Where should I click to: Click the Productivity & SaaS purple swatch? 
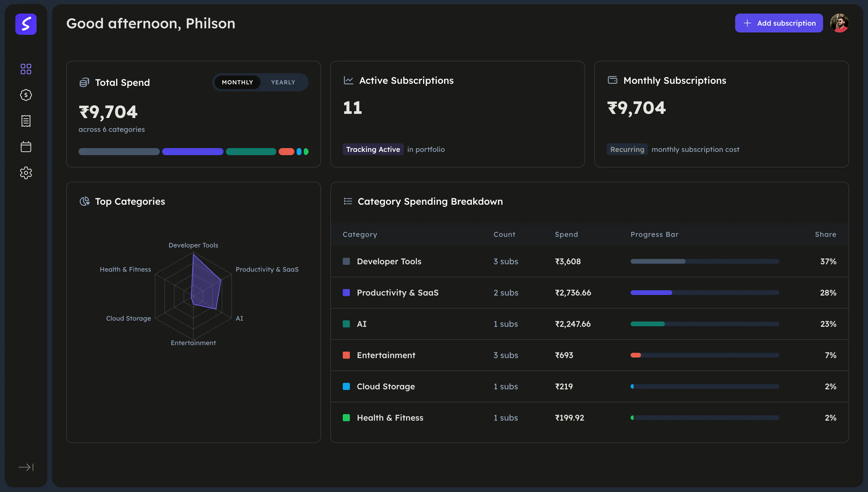pos(346,293)
